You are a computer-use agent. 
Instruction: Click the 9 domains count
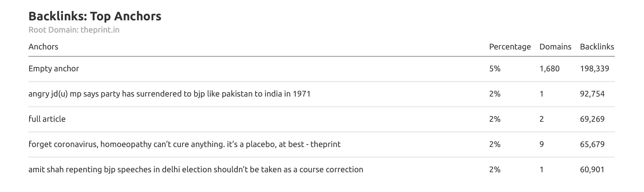tap(542, 144)
